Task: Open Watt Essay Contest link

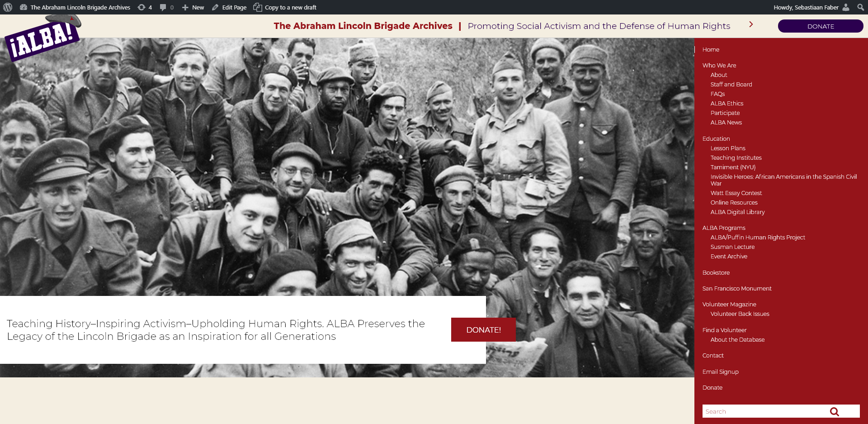Action: point(736,193)
